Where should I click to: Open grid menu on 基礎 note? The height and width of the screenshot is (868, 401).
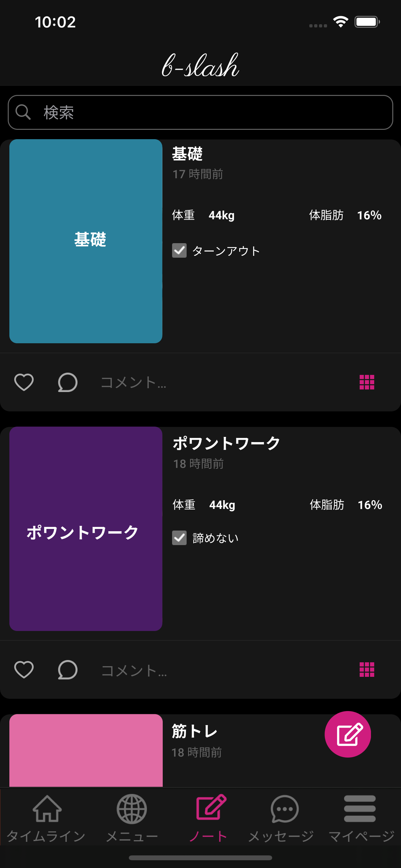pos(367,382)
